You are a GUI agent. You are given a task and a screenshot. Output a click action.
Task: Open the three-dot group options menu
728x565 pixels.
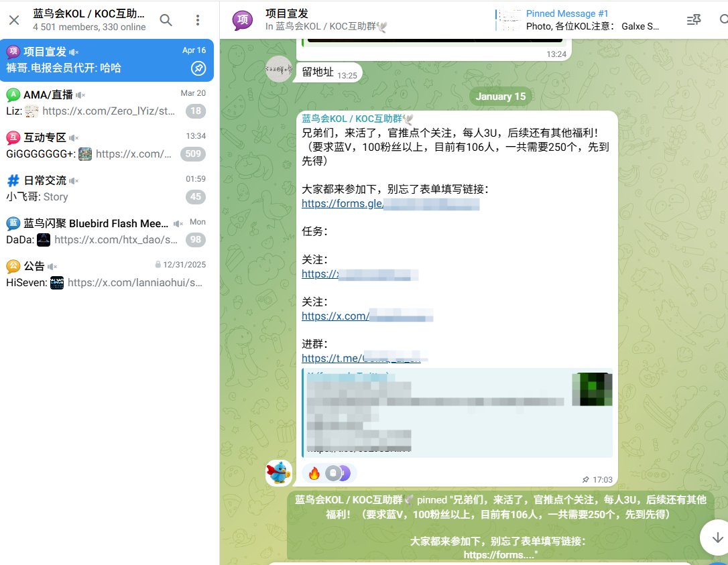pos(198,20)
